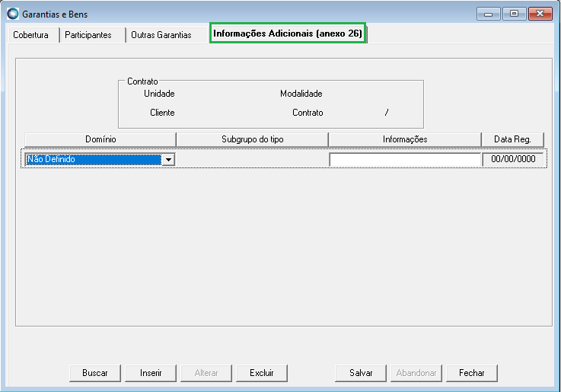The image size is (561, 392).
Task: Delete the record with Excluir
Action: pos(262,373)
